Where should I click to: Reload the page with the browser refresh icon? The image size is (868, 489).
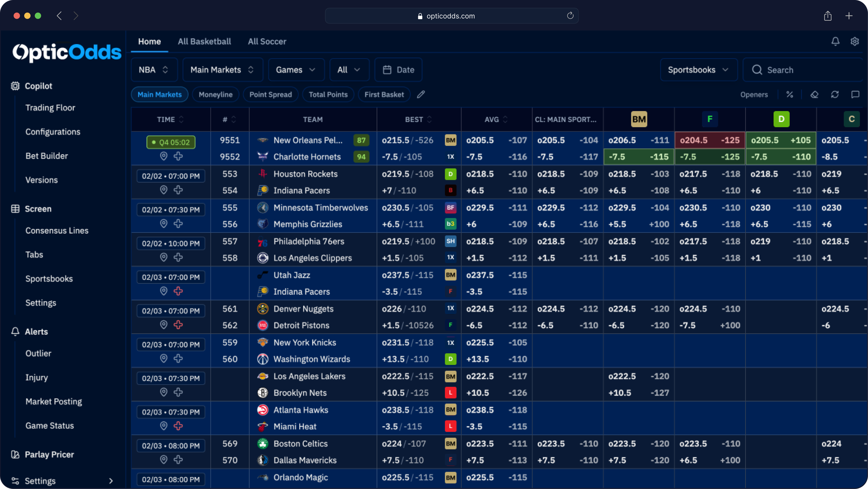click(x=570, y=15)
